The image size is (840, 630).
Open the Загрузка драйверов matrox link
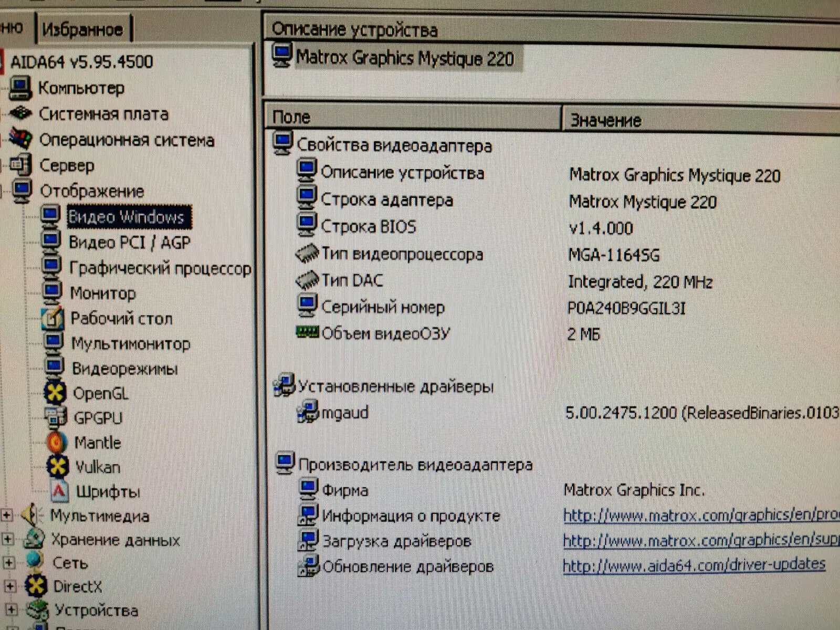pyautogui.click(x=701, y=540)
